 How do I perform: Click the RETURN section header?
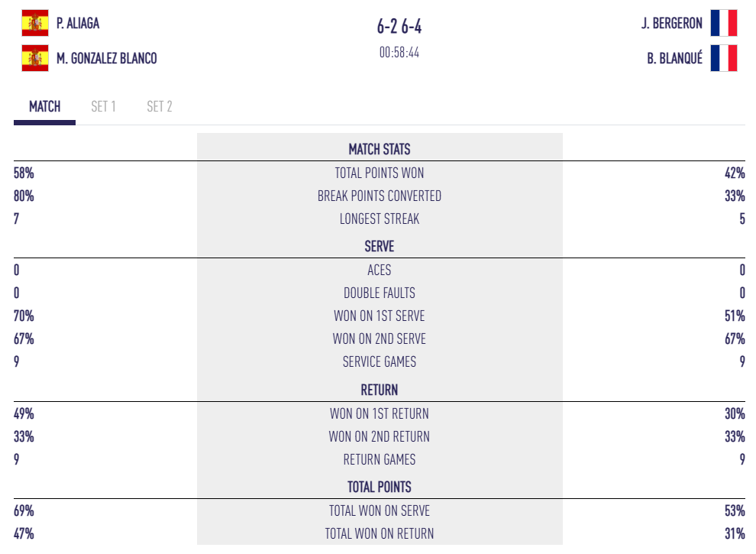(380, 390)
